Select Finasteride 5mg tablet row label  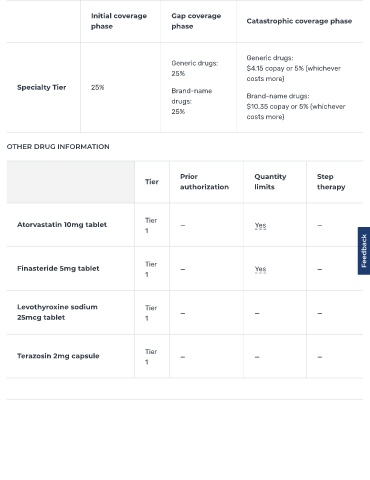(58, 268)
